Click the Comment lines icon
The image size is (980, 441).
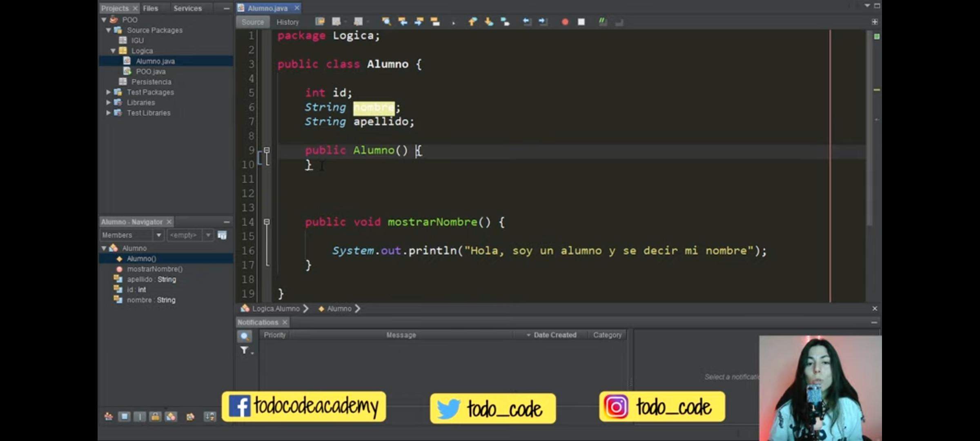click(x=602, y=22)
